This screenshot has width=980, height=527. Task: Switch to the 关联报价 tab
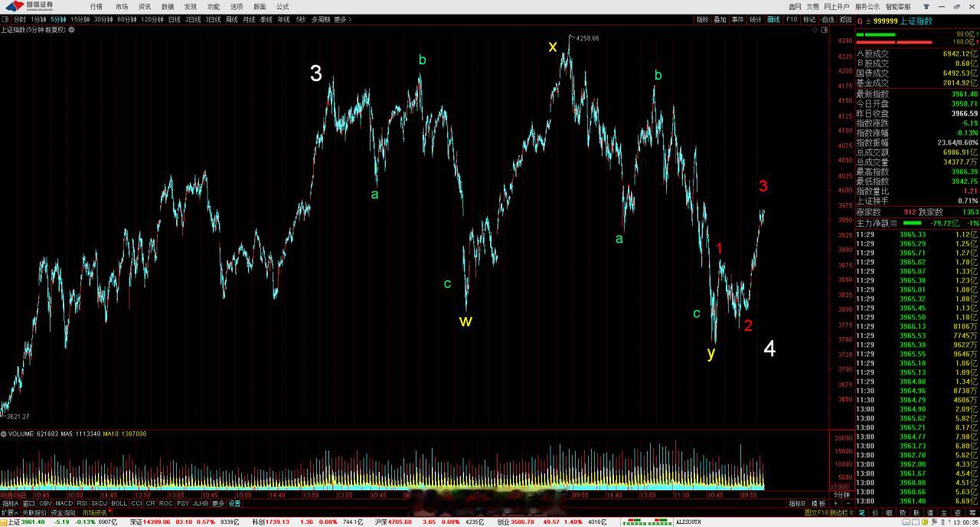tap(34, 512)
